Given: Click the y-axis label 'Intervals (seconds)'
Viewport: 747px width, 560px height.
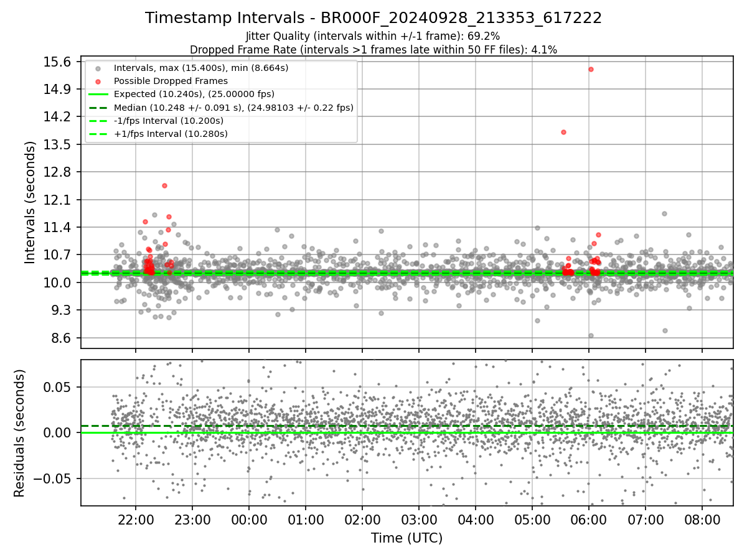Looking at the screenshot, I should 31,202.
